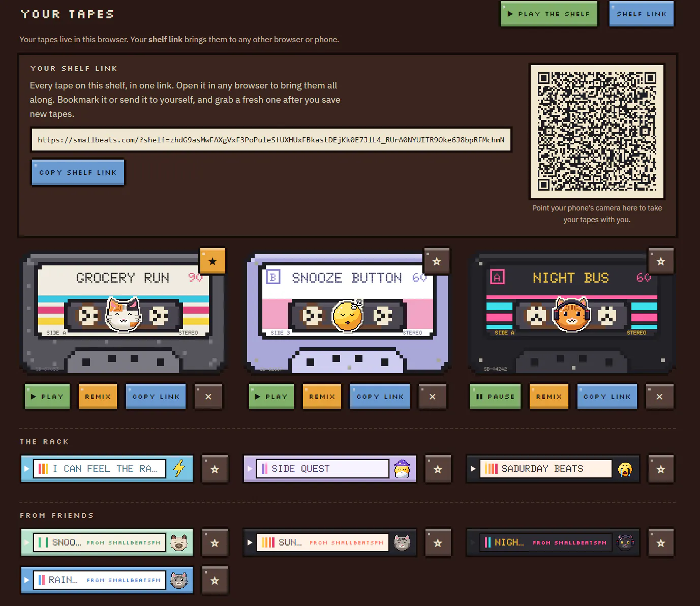Star the Rain... friend tape
Viewport: 700px width, 606px height.
point(215,581)
